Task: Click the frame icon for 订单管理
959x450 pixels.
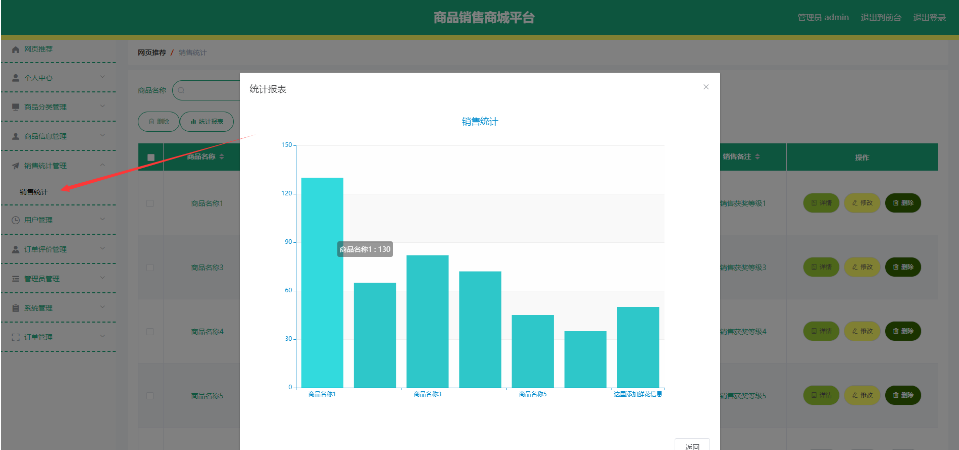Action: pos(16,338)
